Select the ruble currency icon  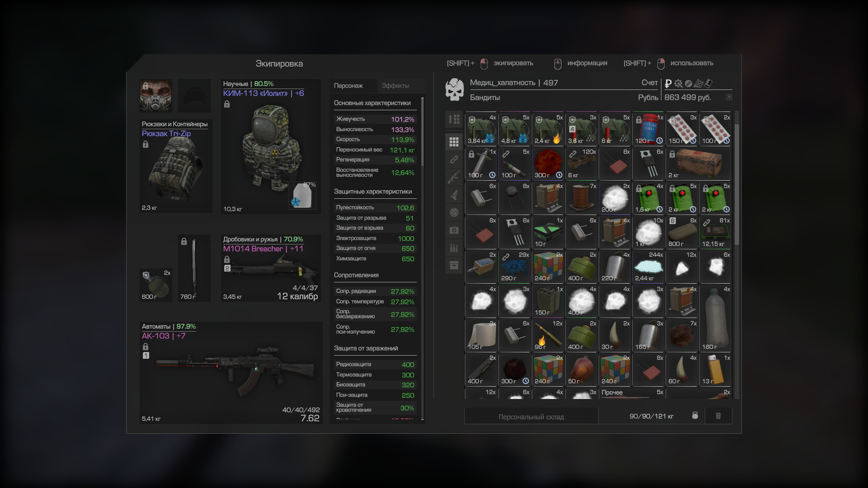coord(668,84)
